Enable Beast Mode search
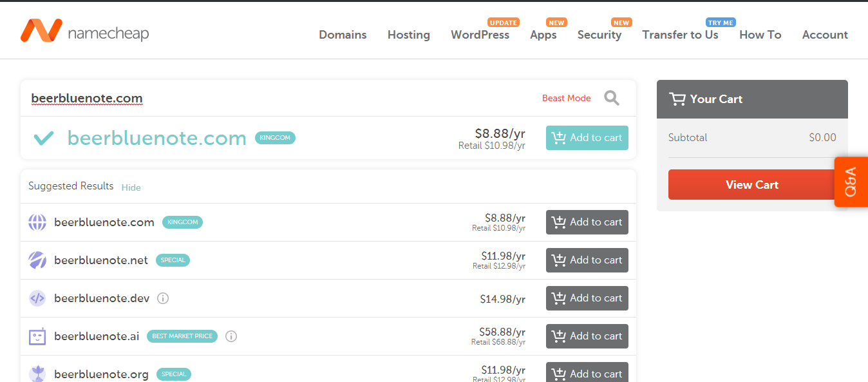 click(567, 98)
